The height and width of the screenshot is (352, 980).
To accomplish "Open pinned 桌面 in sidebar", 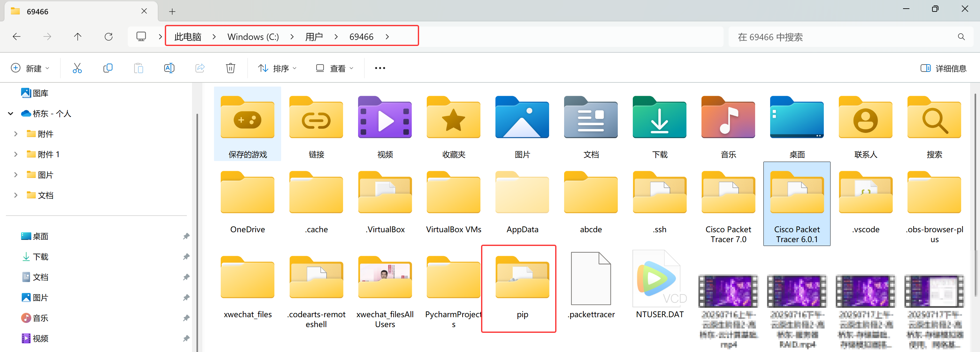I will point(34,236).
